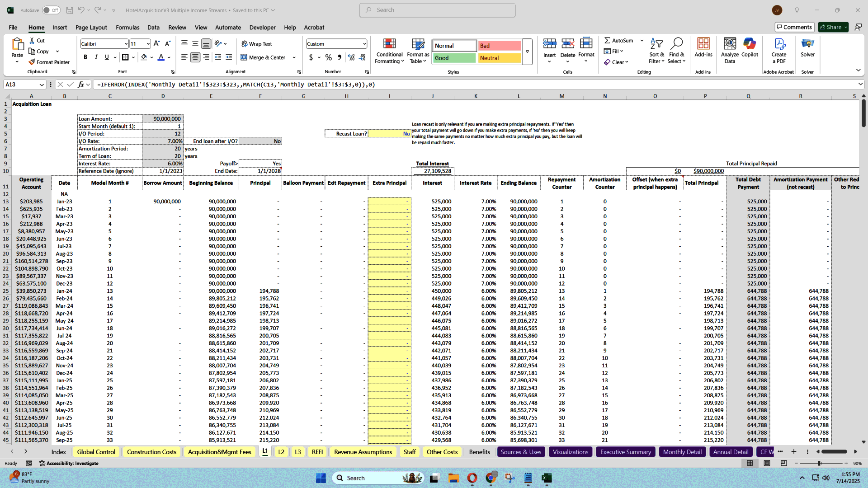Click the Undo arrow
Screen dimensions: 868x488
[81, 10]
